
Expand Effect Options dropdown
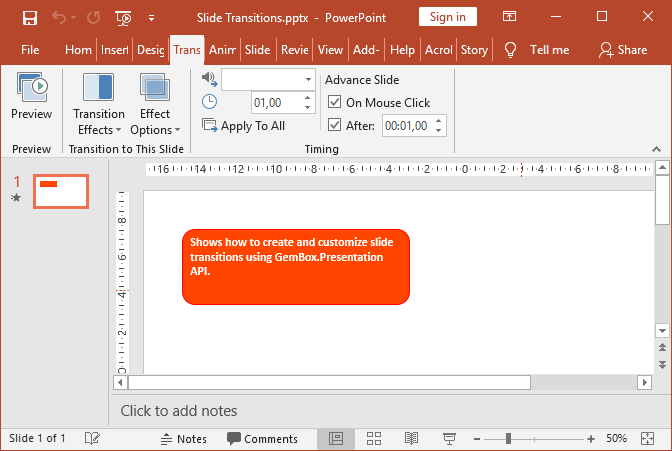(155, 104)
